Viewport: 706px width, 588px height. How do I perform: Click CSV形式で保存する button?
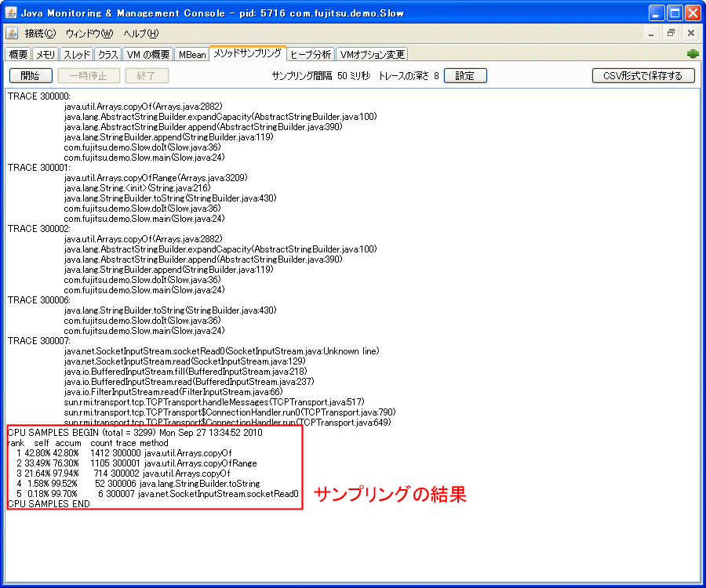tap(643, 75)
